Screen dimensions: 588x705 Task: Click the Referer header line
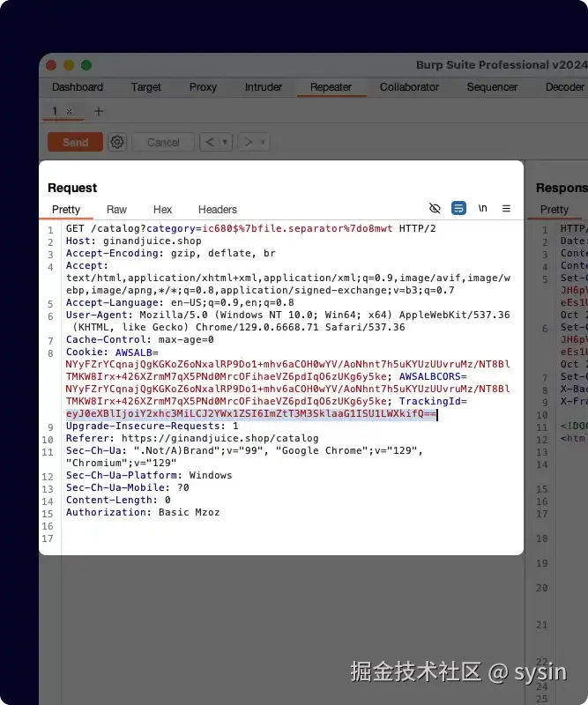[x=192, y=438]
